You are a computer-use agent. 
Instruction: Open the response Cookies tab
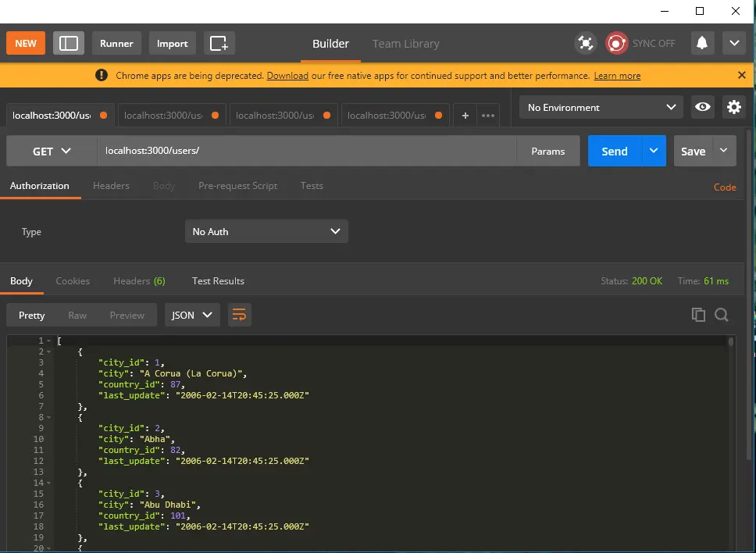(x=73, y=281)
